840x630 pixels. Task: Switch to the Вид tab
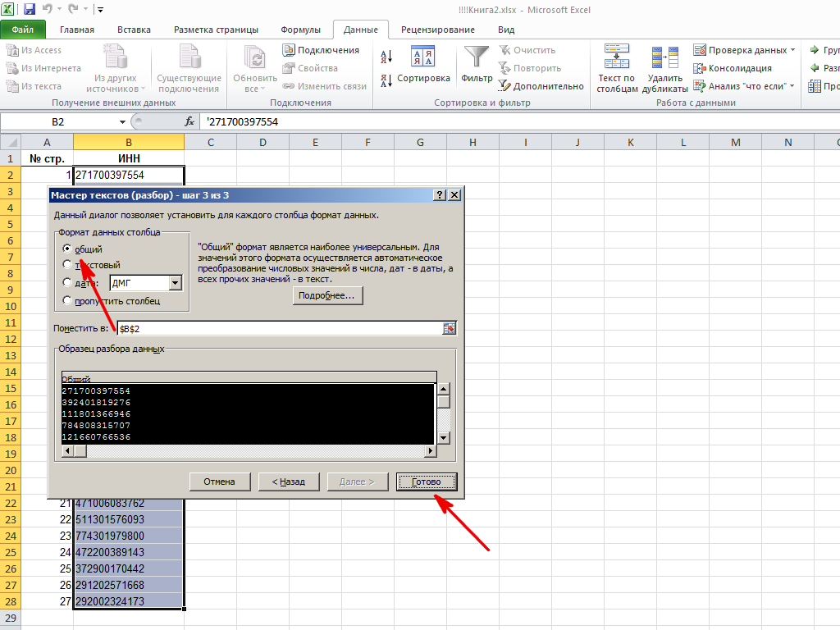(505, 30)
